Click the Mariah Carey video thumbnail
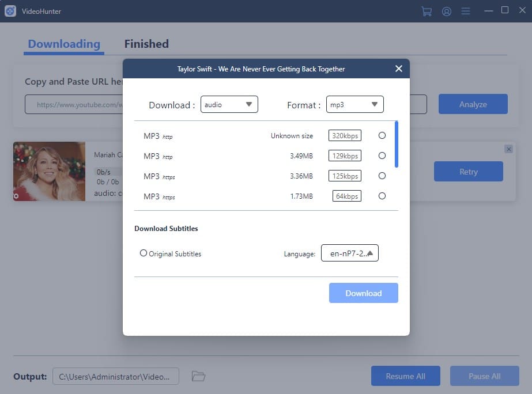The image size is (532, 394). tap(49, 172)
